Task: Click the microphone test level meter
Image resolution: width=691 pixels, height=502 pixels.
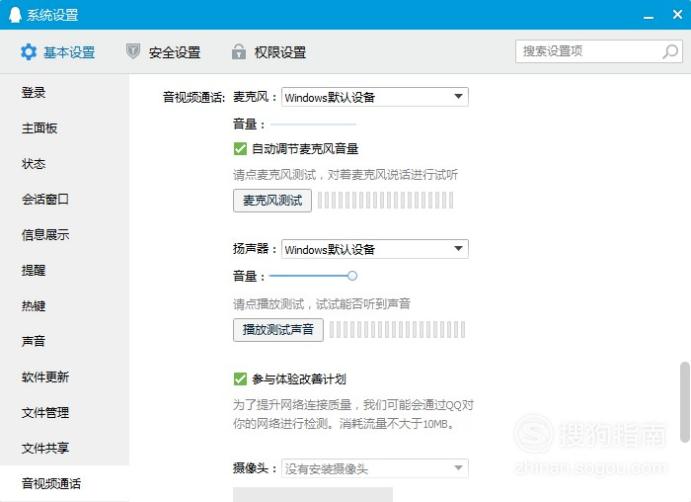Action: click(385, 201)
